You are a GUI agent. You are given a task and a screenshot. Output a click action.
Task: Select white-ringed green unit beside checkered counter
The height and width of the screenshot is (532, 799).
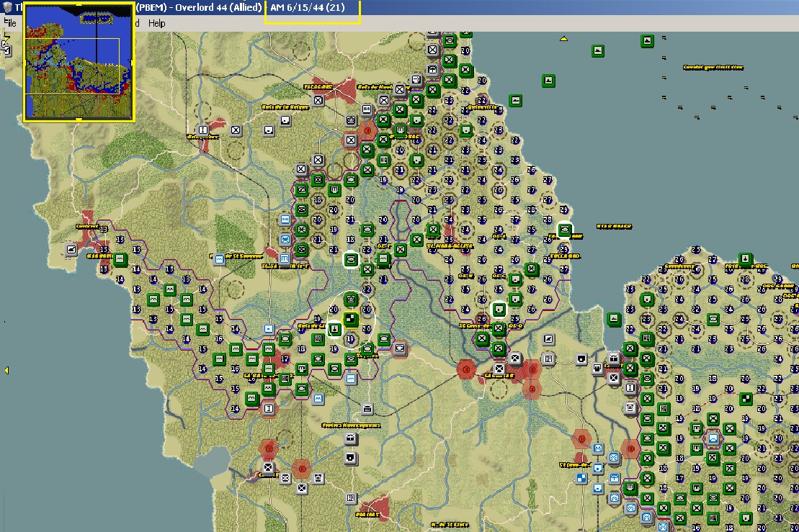pos(334,329)
